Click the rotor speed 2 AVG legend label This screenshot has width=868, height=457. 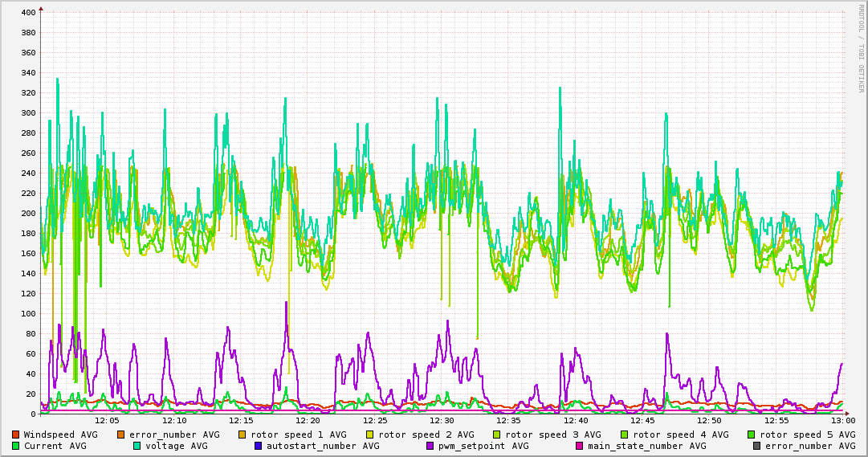tap(426, 435)
